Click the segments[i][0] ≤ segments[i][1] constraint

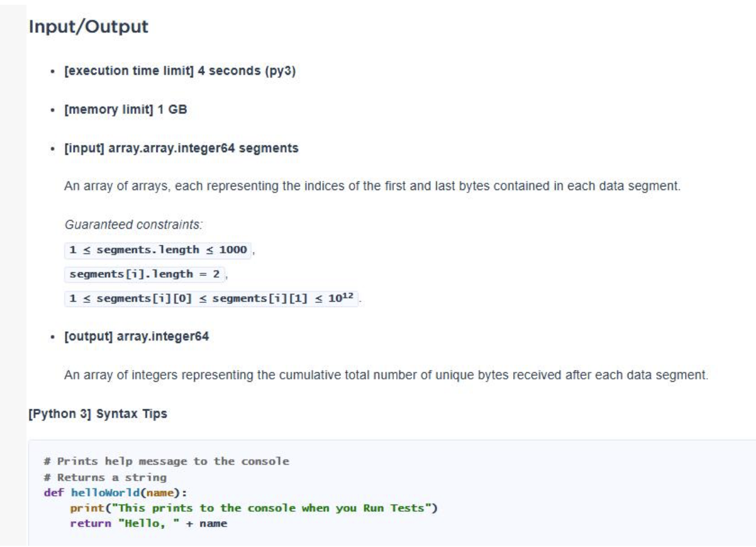(212, 299)
